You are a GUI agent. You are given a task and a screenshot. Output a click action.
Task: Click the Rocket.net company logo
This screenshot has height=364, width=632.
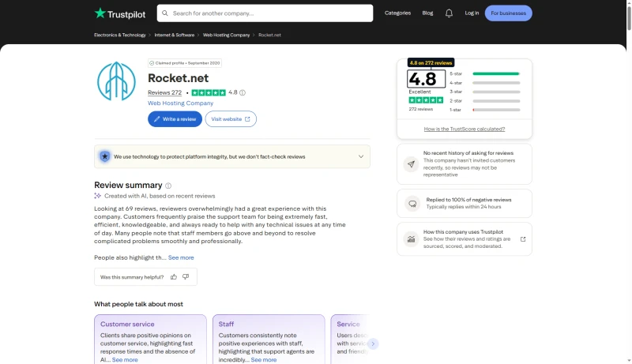point(116,81)
